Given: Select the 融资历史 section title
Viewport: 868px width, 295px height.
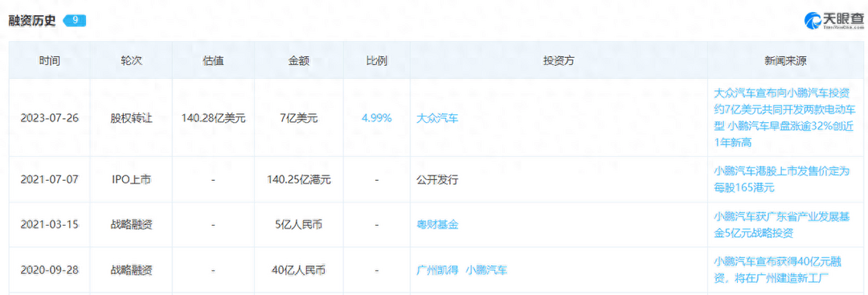Looking at the screenshot, I should [x=32, y=20].
